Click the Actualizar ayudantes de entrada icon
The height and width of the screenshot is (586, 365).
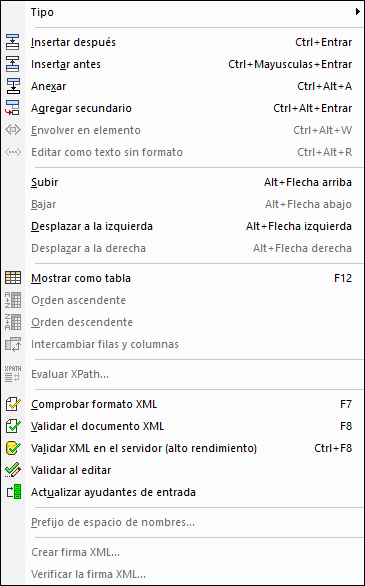[14, 492]
